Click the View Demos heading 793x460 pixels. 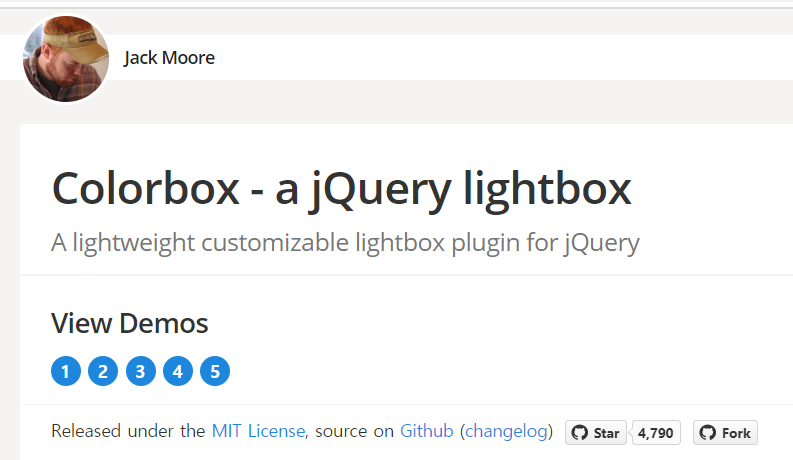click(129, 324)
